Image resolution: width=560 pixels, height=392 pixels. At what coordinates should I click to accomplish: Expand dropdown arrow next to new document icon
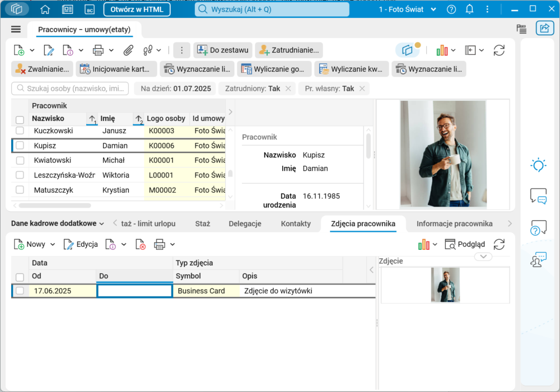pos(32,50)
